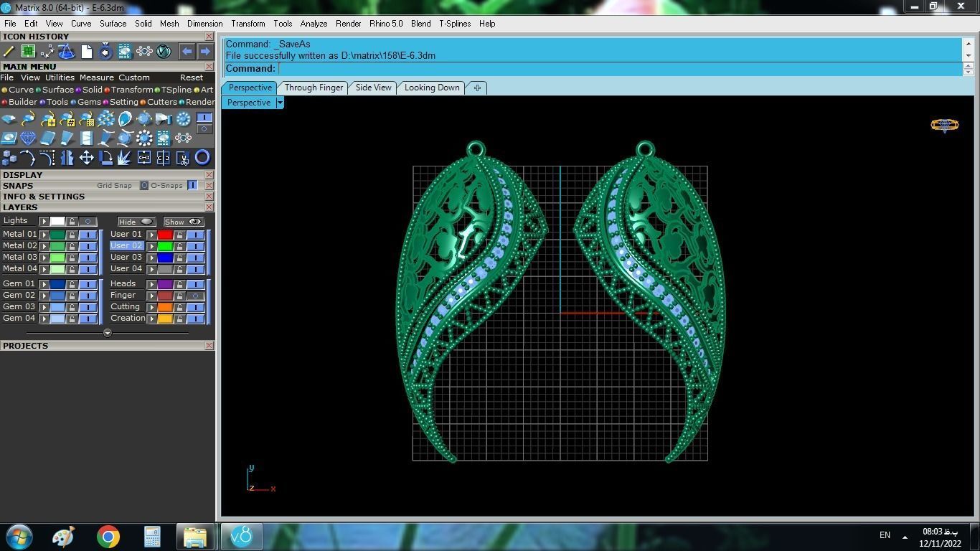Open the Perspective viewport dropdown arrow
This screenshot has height=551, width=980.
coord(280,103)
